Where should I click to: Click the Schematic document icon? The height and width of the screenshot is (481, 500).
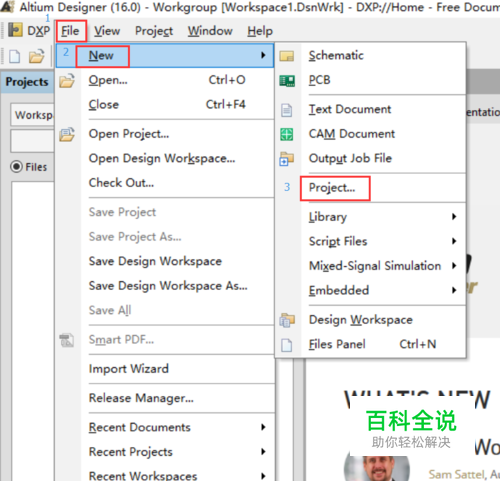click(287, 56)
